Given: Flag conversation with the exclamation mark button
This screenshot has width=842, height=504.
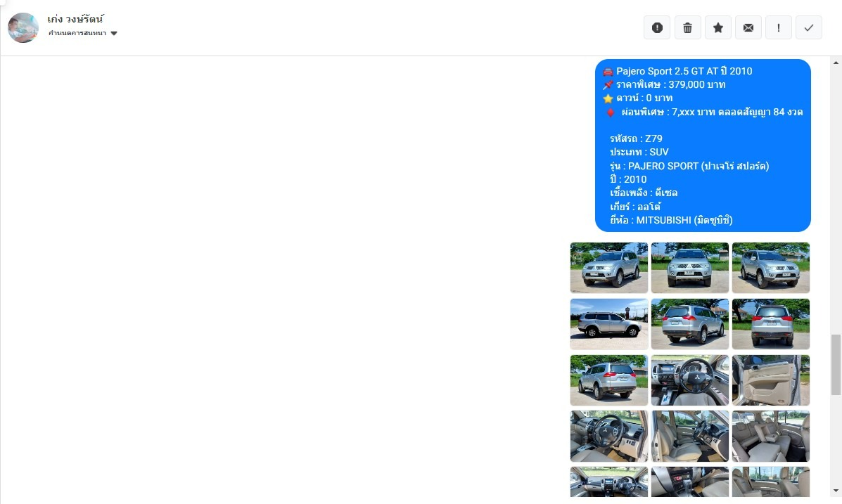Looking at the screenshot, I should click(x=779, y=28).
